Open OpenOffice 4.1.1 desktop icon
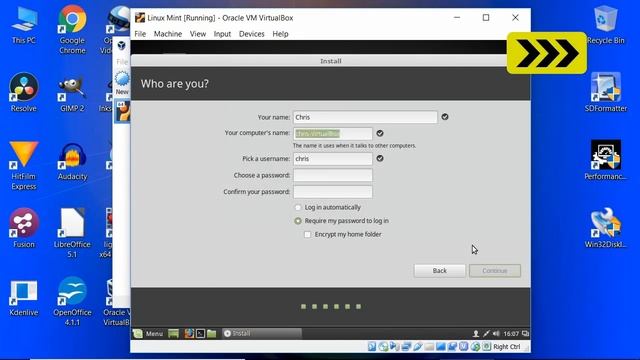Screen dimensions: 640x360 click(x=72, y=301)
